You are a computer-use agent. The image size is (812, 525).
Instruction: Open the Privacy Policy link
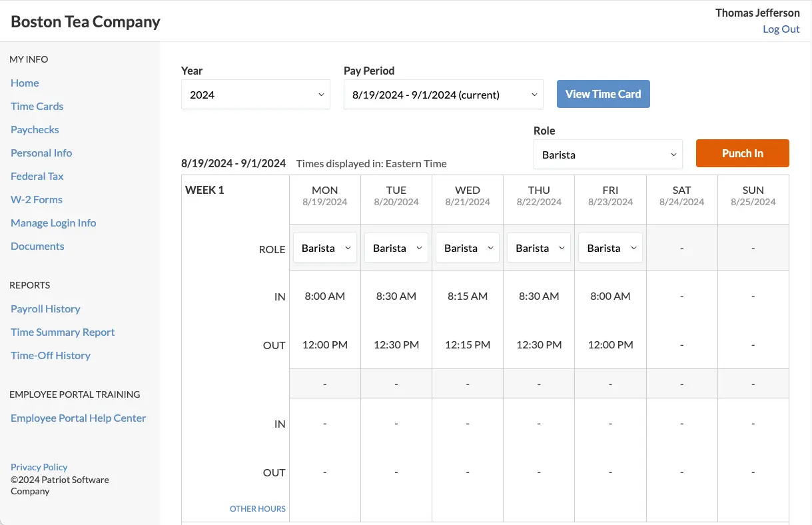click(39, 468)
